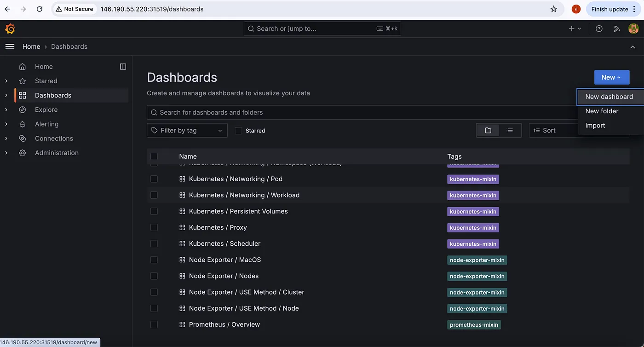Image resolution: width=644 pixels, height=347 pixels.
Task: Expand the Dashboards sidebar section
Action: [6, 95]
